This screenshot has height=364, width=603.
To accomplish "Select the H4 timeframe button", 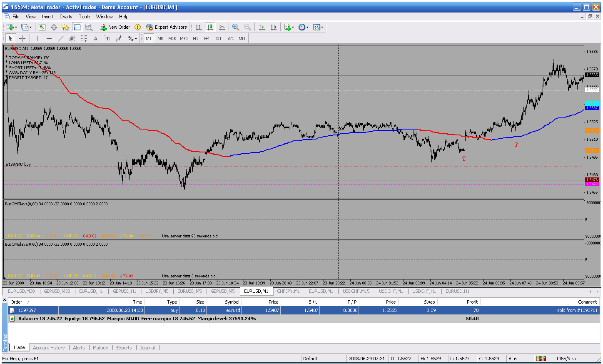I will coord(207,38).
